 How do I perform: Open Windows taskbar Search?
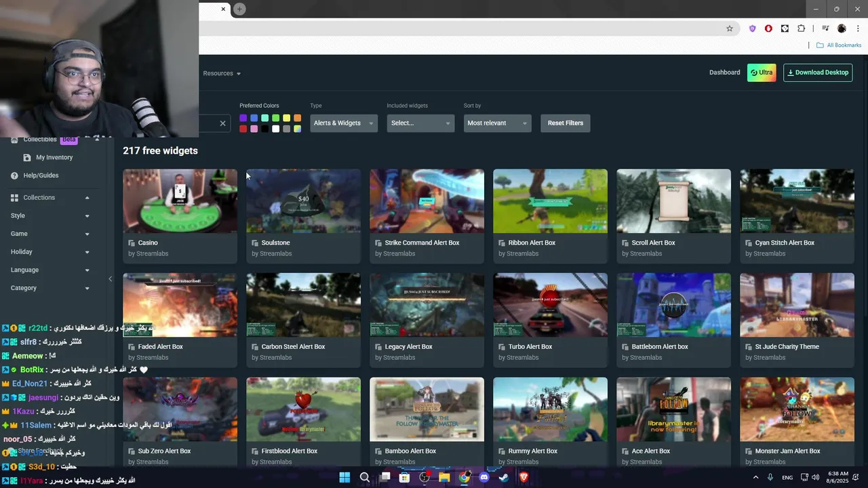tap(365, 477)
